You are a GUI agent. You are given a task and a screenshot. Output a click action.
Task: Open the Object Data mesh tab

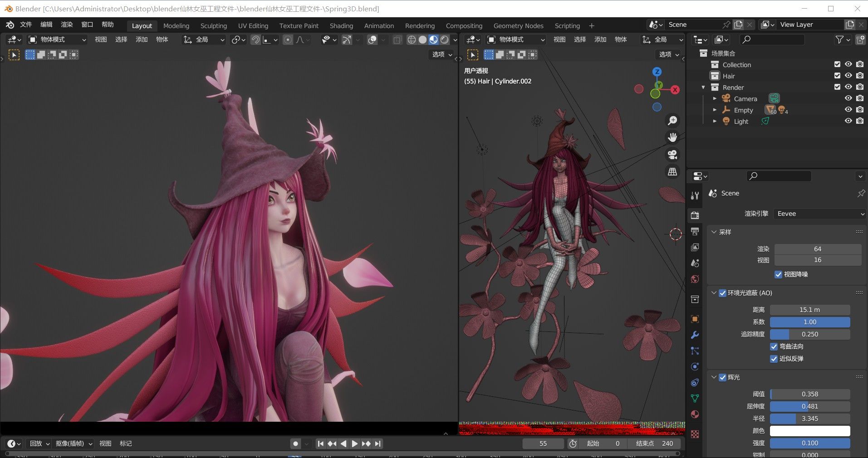click(x=695, y=399)
